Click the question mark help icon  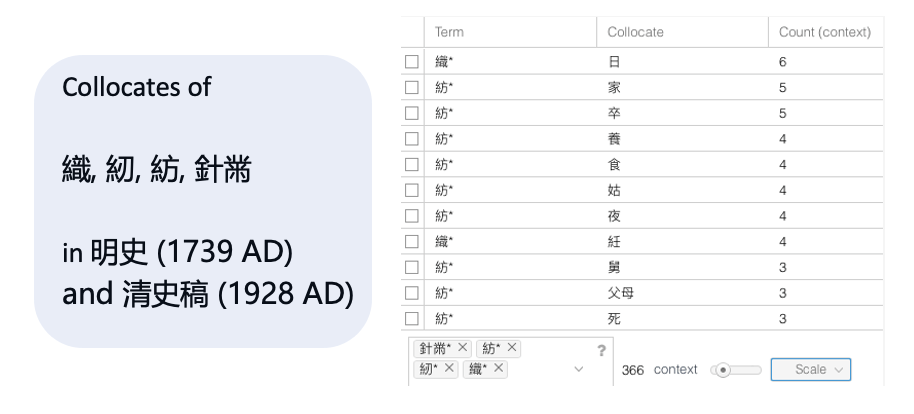(601, 350)
